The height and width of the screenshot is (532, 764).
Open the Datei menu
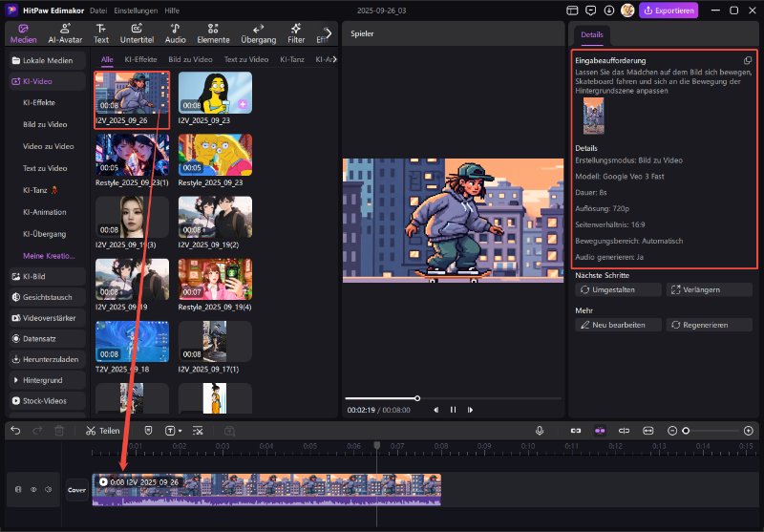pyautogui.click(x=98, y=11)
